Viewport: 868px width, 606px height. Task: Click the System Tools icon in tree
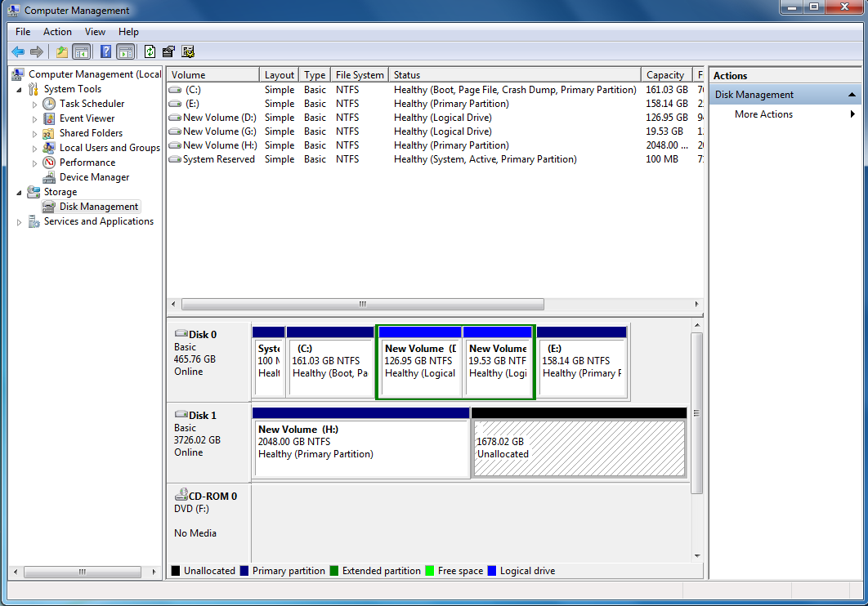point(34,89)
